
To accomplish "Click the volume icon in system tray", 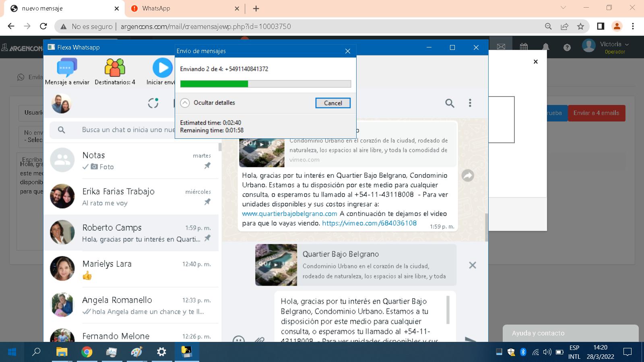I will pyautogui.click(x=547, y=352).
